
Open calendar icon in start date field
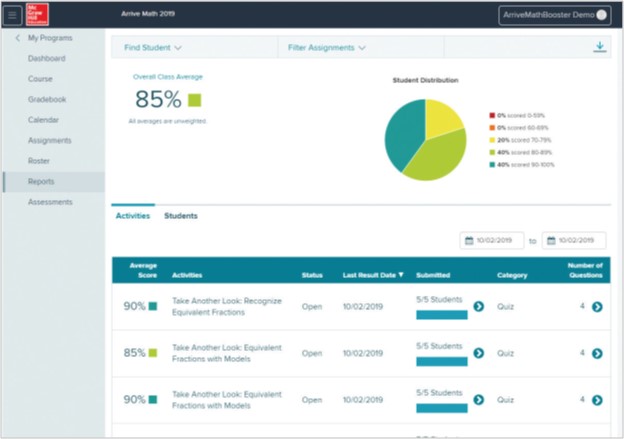(469, 240)
